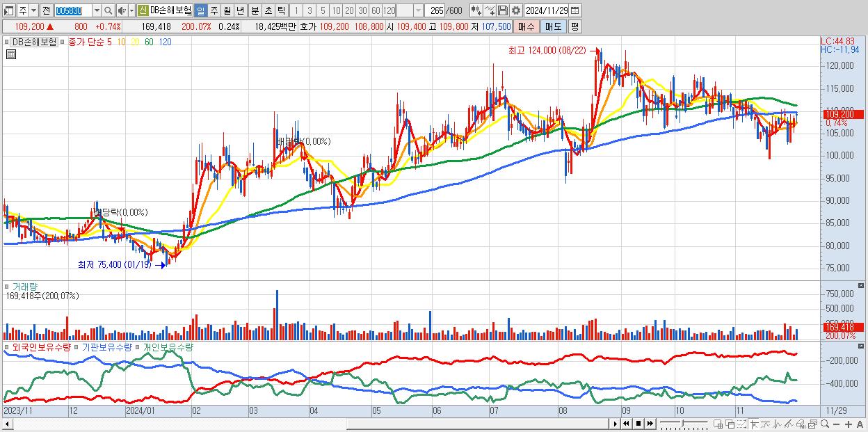The width and height of the screenshot is (868, 432).
Task: Click the add candle indicator icon
Action: point(476,10)
